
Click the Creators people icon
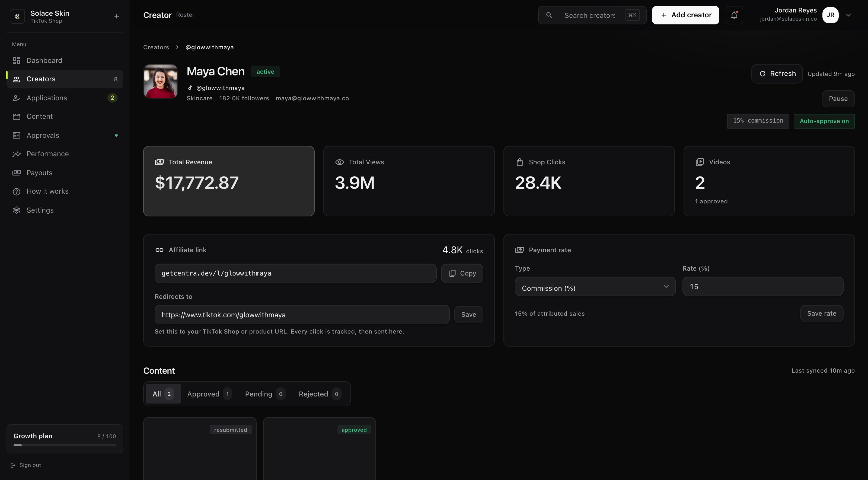point(17,79)
